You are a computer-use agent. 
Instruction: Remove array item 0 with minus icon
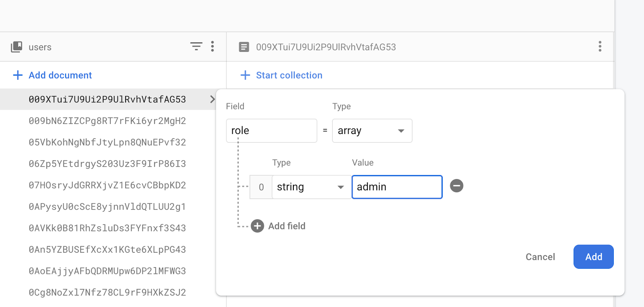456,186
